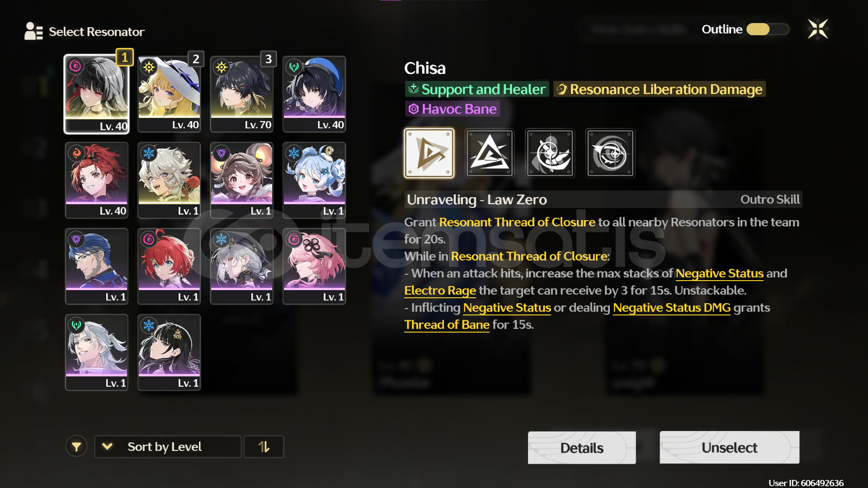Choose the pink-haired resonator portrait
Image resolution: width=868 pixels, height=488 pixels.
314,266
